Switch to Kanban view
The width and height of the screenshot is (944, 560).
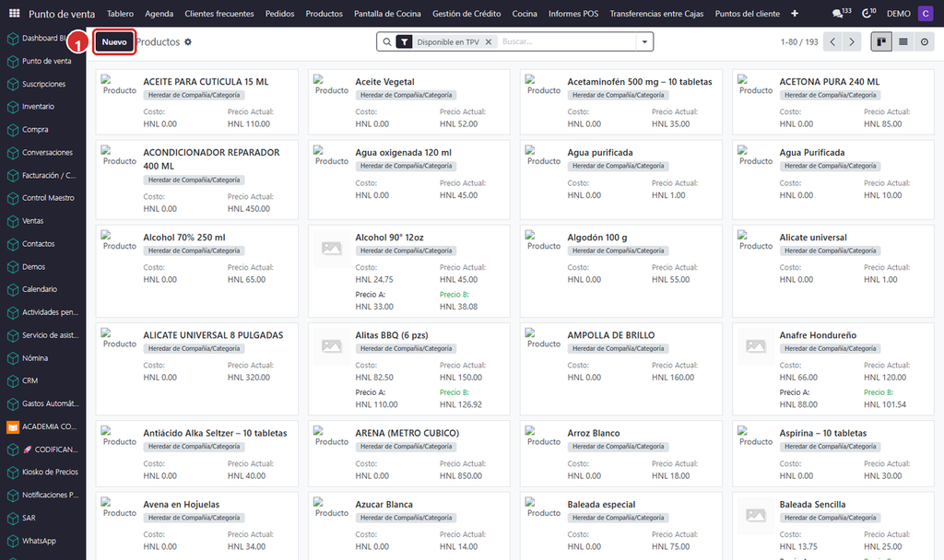(881, 42)
